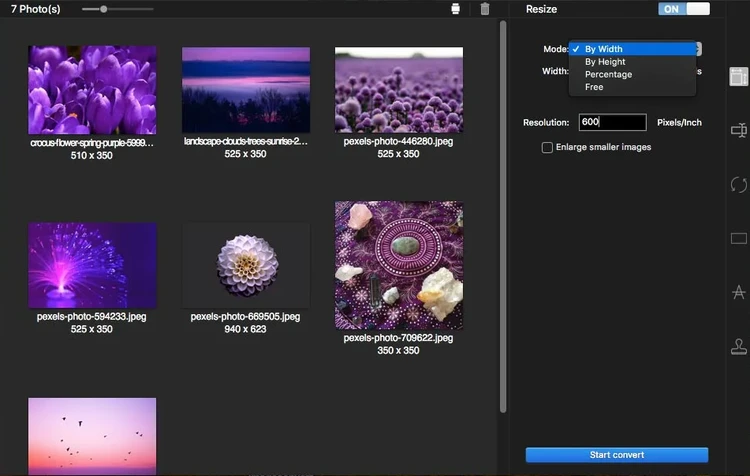Open the Rename tool in the sidebar
750x476 pixels.
pos(739,130)
